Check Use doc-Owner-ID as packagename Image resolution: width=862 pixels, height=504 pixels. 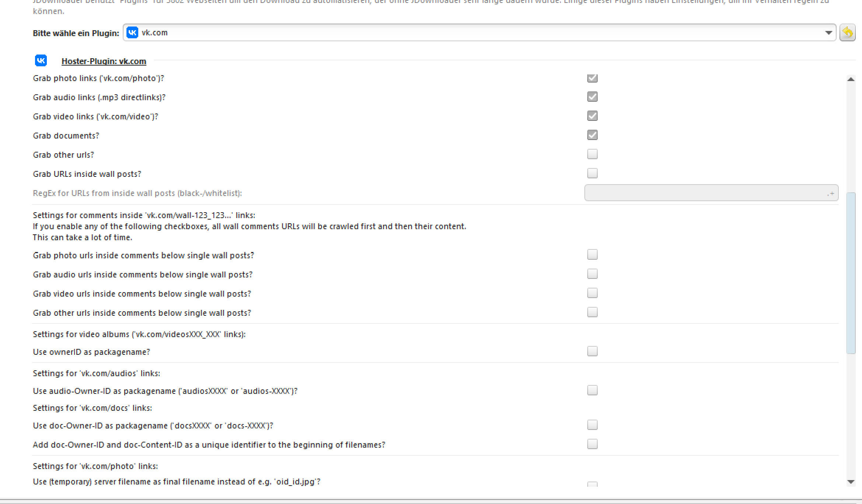[x=592, y=425]
